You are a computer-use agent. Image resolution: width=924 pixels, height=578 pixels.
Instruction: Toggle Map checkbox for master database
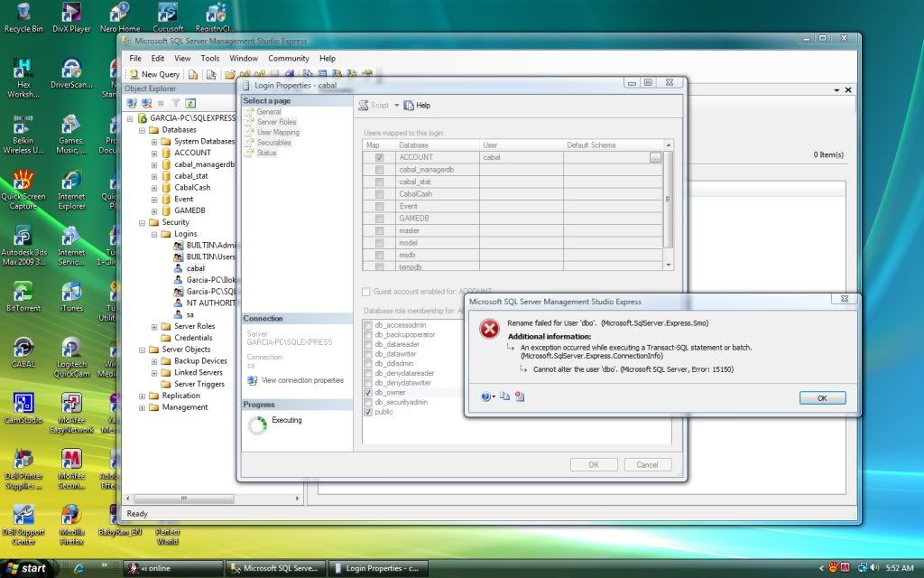pos(380,230)
